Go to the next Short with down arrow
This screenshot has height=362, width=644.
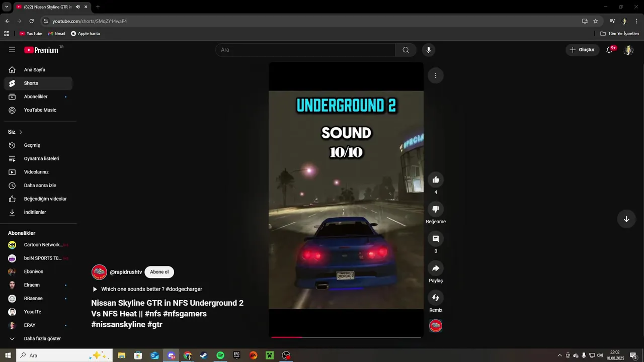point(626,219)
